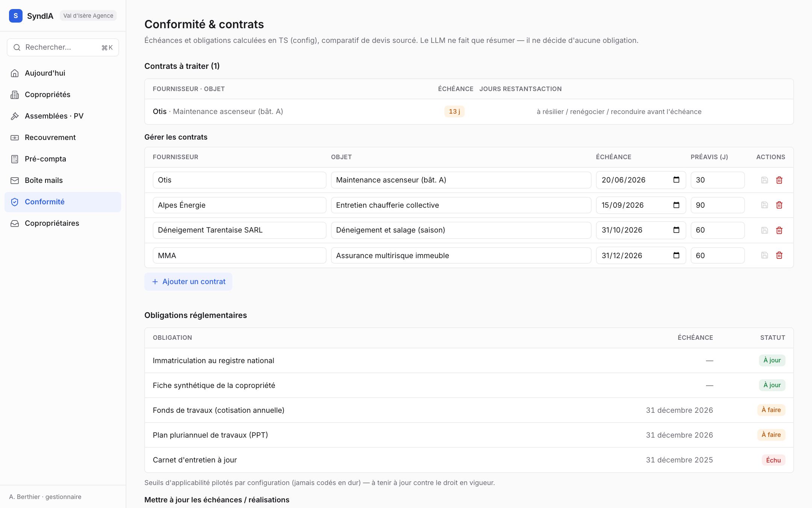The image size is (812, 508).
Task: Delete the MMA contract row
Action: pyautogui.click(x=779, y=255)
